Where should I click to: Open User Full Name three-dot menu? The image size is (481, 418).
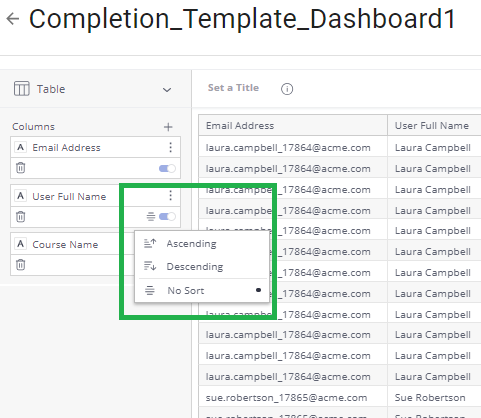(x=171, y=196)
